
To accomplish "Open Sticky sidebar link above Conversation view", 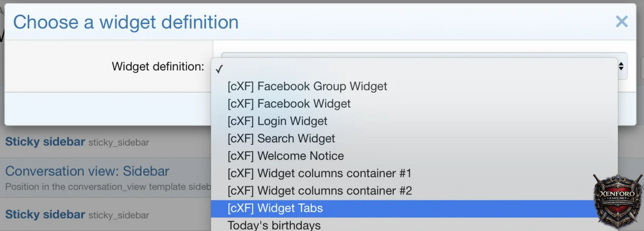I will [x=45, y=142].
